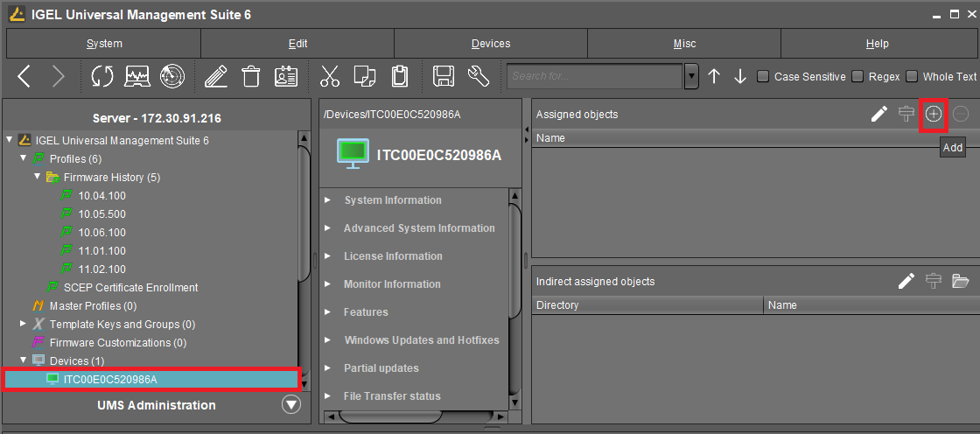The width and height of the screenshot is (980, 434).
Task: Click the back navigation arrow
Action: 24,77
